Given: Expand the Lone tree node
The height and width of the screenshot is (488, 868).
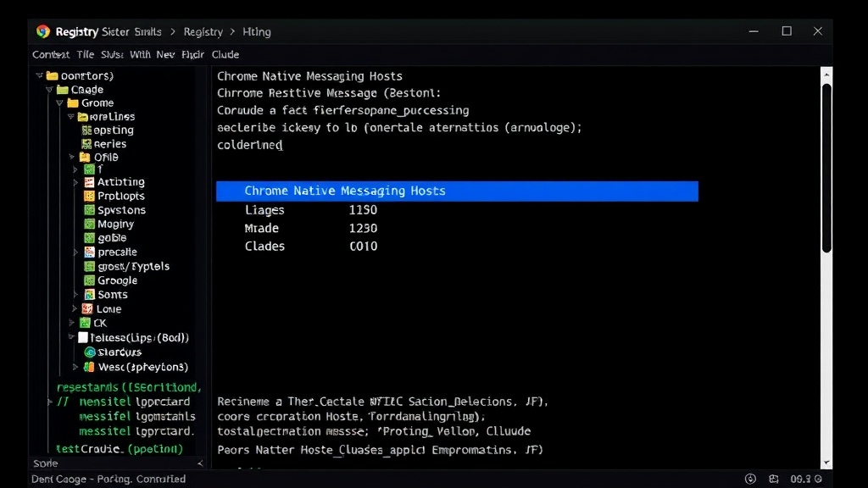Looking at the screenshot, I should click(x=75, y=308).
